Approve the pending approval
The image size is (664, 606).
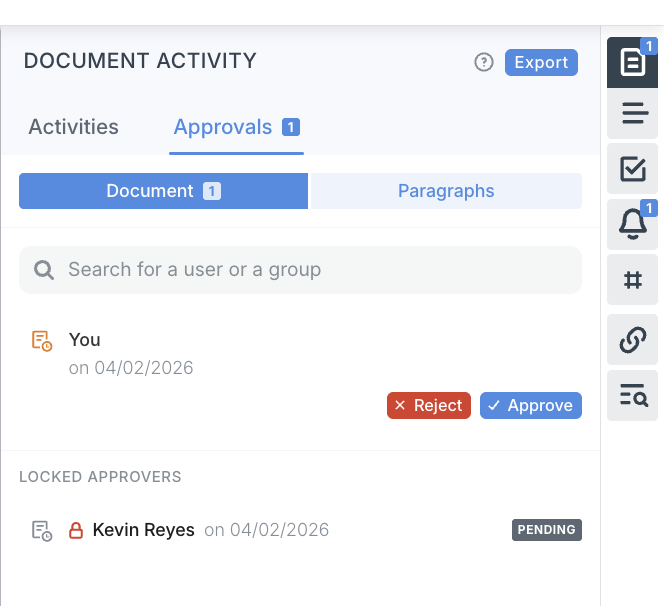click(x=531, y=405)
